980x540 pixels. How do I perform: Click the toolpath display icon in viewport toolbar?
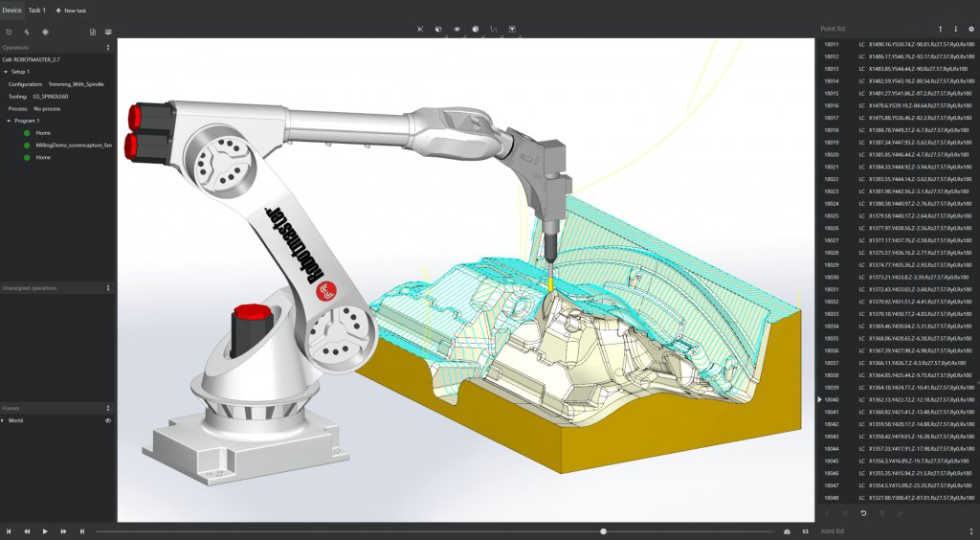494,29
